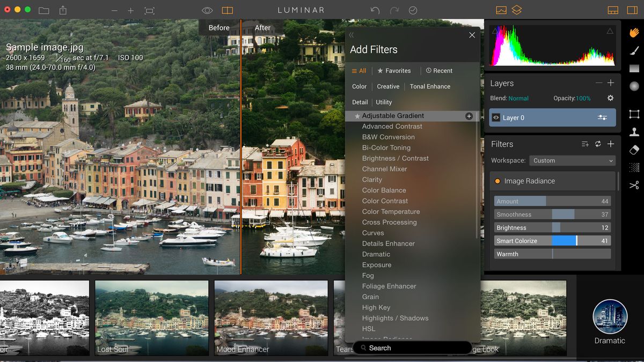Select the Gradient Mask tool
This screenshot has width=644, height=362.
634,69
